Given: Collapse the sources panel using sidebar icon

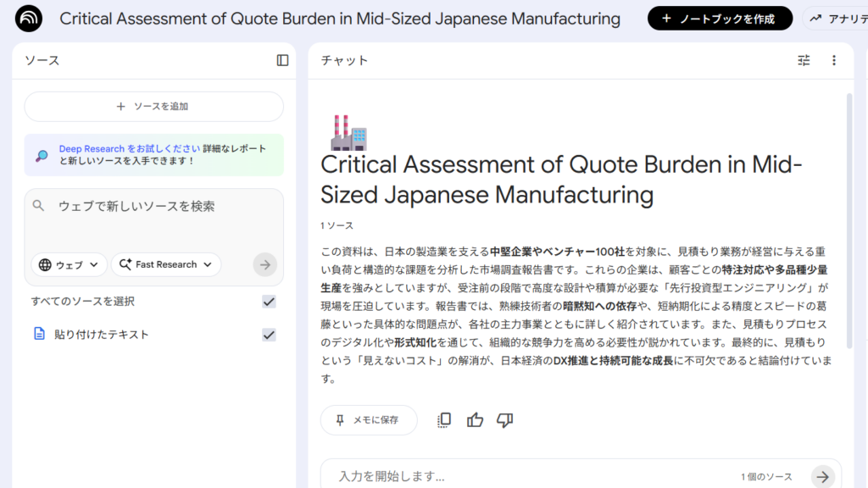Looking at the screenshot, I should pos(282,60).
